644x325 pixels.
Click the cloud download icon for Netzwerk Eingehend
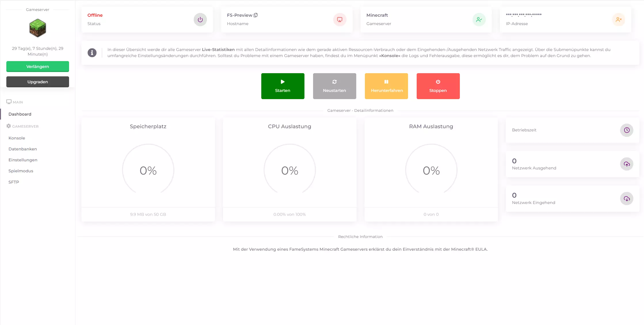click(626, 199)
